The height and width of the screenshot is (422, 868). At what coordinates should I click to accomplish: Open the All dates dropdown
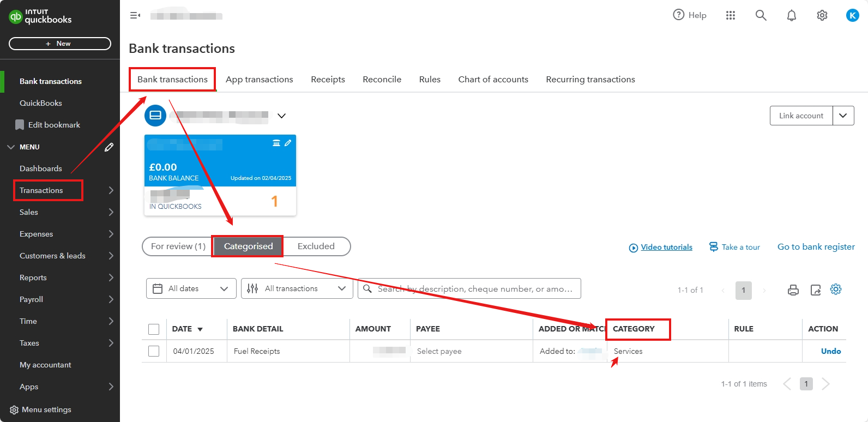click(x=191, y=288)
